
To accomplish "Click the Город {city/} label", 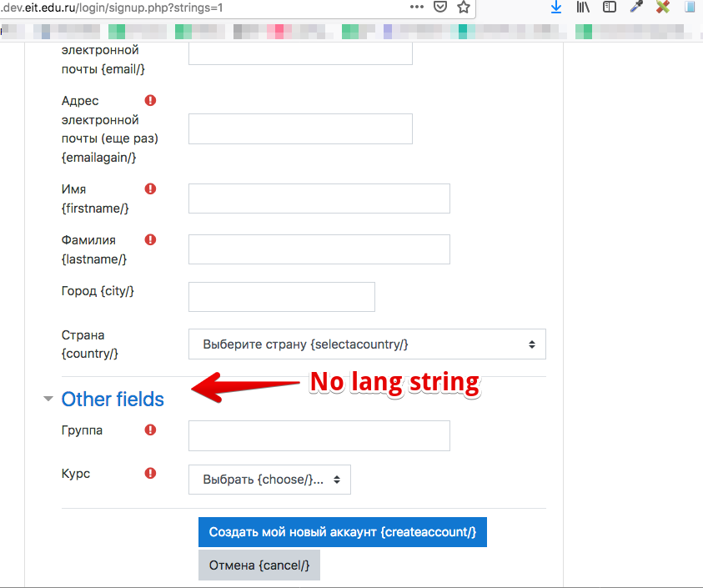I will pyautogui.click(x=98, y=291).
